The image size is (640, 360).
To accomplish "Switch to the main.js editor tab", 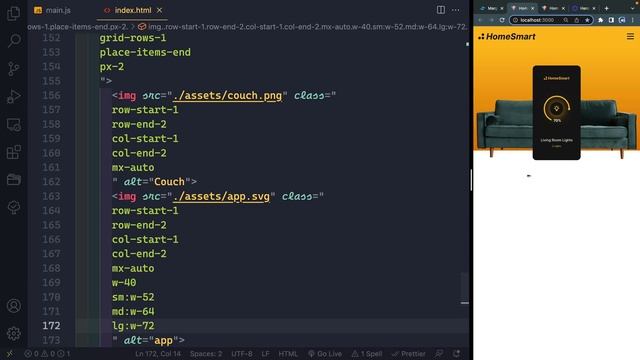I will pos(52,10).
